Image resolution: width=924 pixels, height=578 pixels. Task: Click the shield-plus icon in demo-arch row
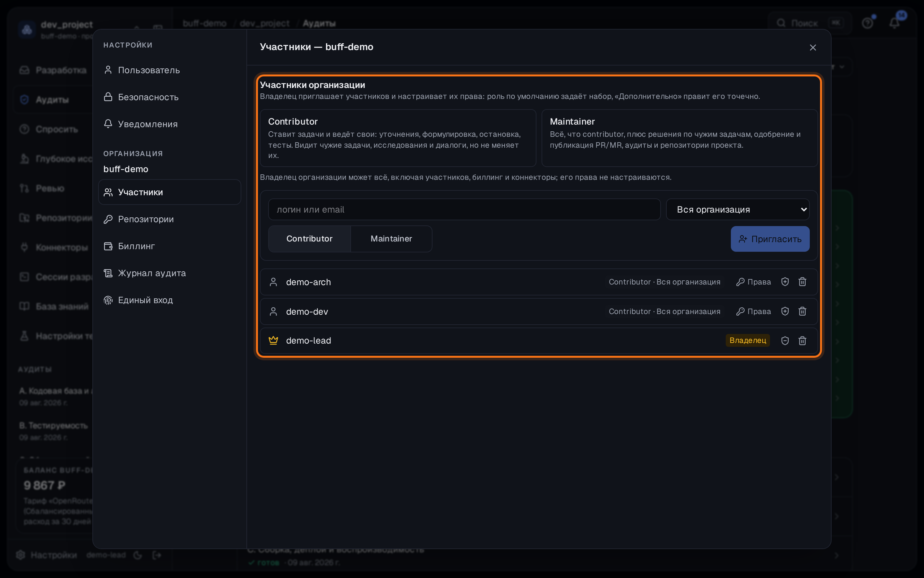(x=785, y=282)
